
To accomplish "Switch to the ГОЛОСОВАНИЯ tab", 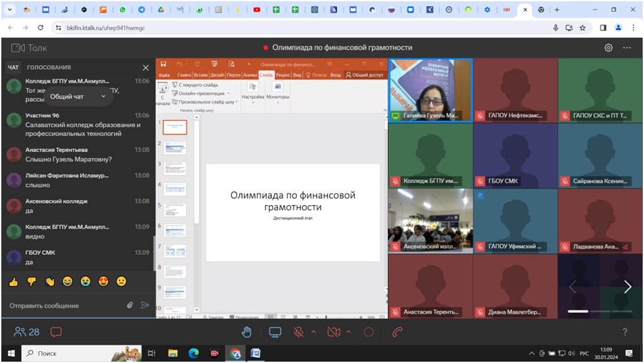I will (x=49, y=68).
